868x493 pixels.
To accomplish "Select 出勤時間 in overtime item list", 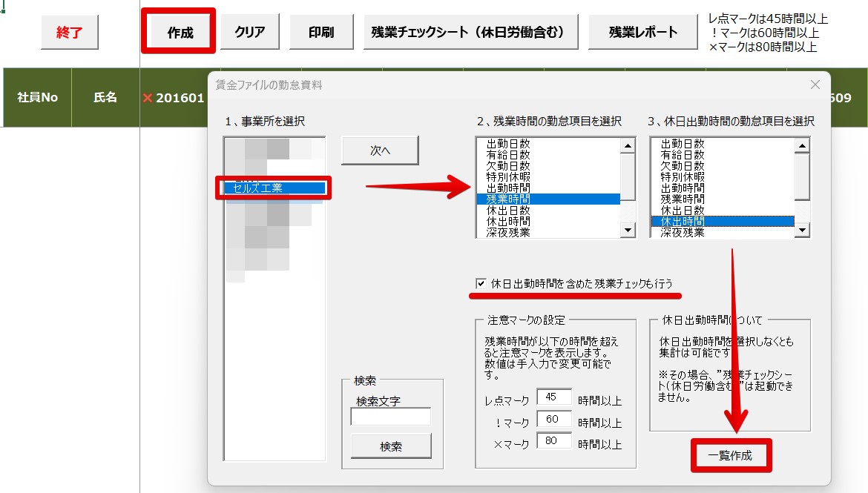I will point(548,188).
